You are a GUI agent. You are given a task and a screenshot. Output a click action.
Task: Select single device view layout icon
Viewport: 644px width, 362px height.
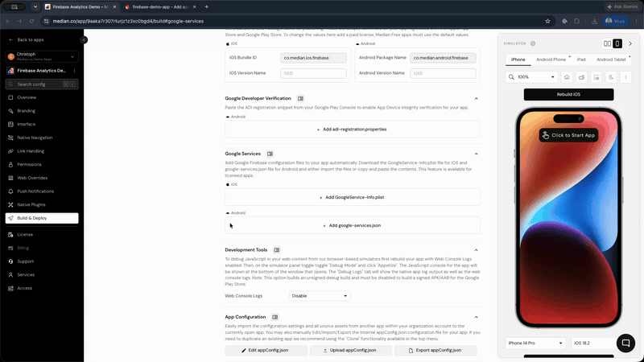(617, 43)
